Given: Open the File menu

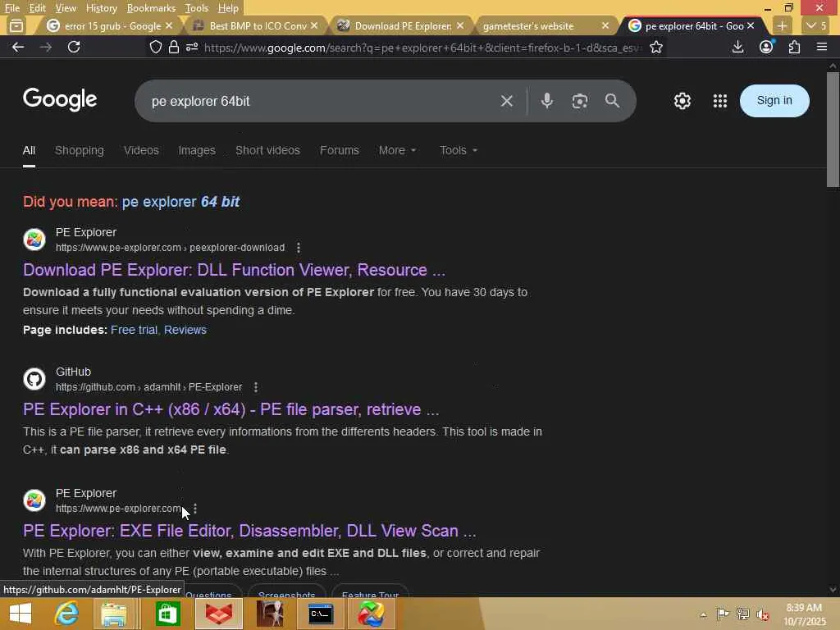Looking at the screenshot, I should click(12, 8).
